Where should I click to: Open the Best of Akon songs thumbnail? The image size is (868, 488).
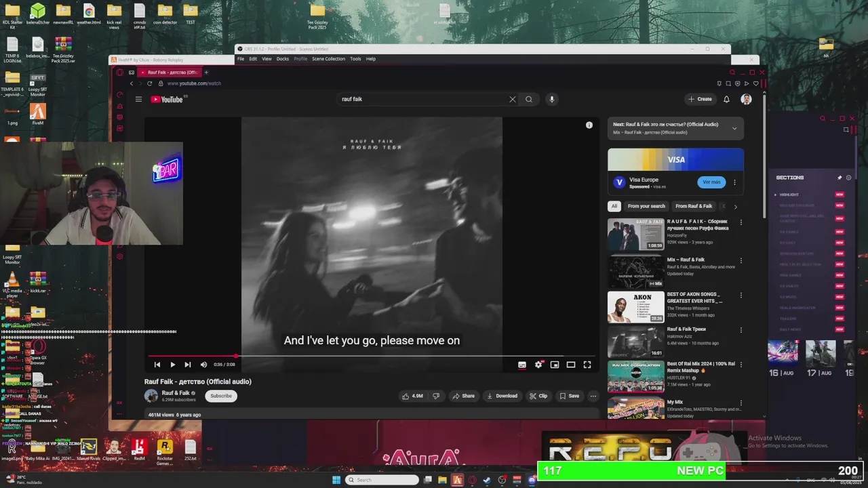tap(636, 307)
